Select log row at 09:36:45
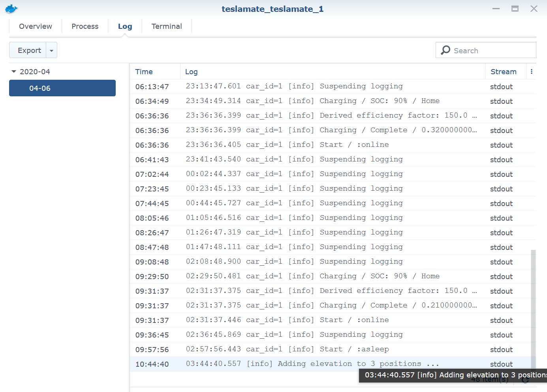The image size is (547, 392). click(333, 335)
